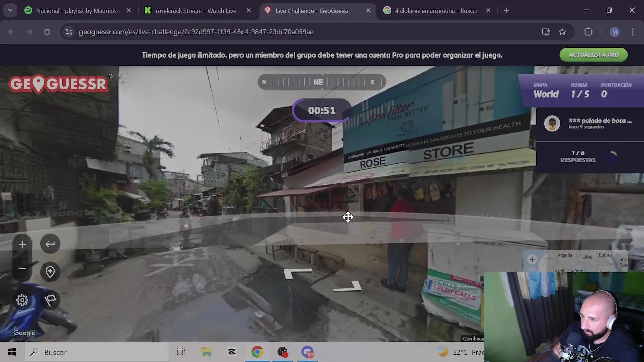This screenshot has height=362, width=644.
Task: Click the compass heading bar
Action: [321, 82]
